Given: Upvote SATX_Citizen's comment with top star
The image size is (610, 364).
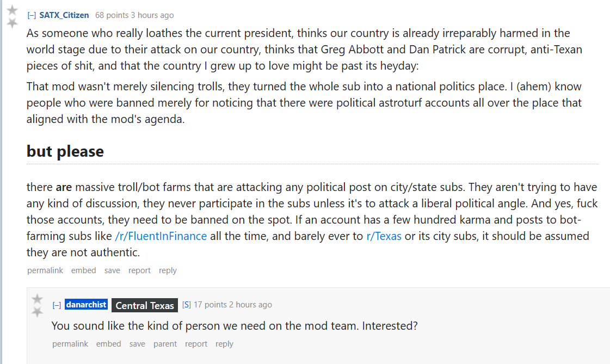Looking at the screenshot, I should [x=13, y=10].
